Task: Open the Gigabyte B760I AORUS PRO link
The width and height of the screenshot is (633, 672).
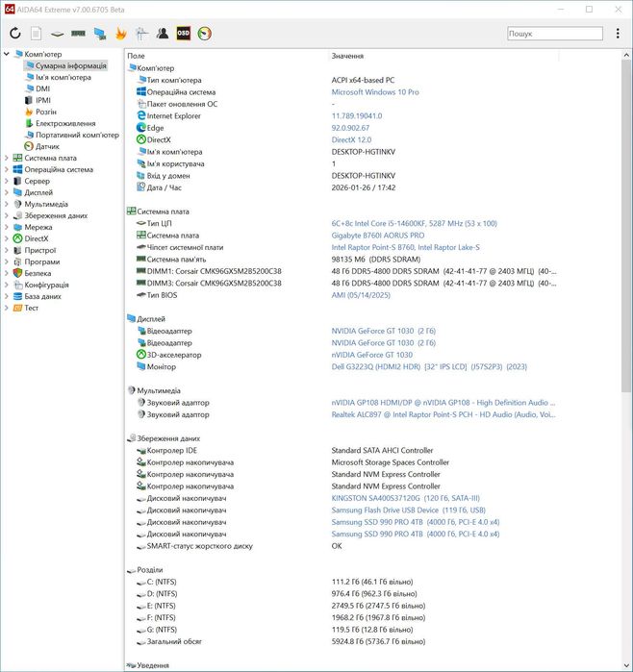Action: 378,236
